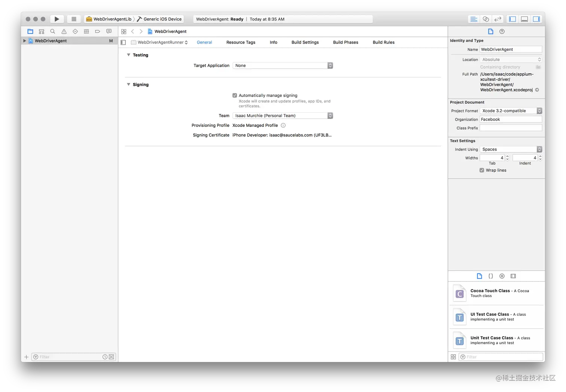The image size is (566, 392).
Task: Show the Version editor
Action: [497, 19]
